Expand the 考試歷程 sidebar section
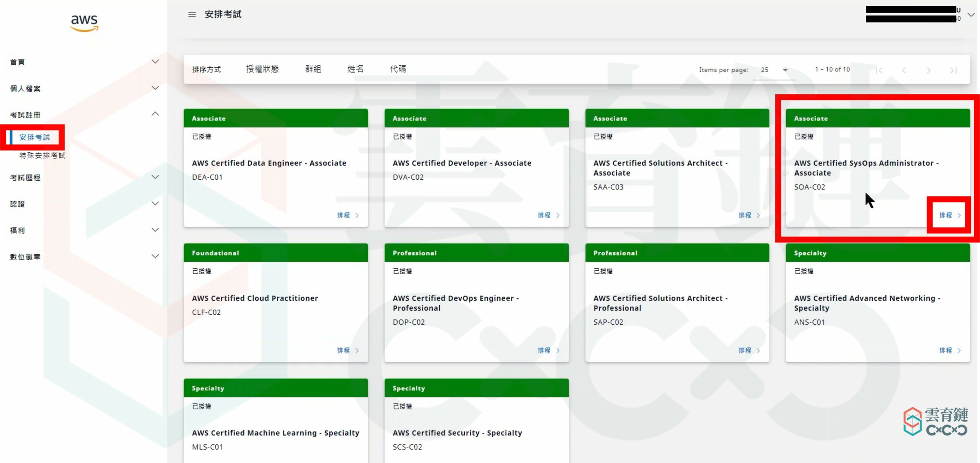Viewport: 980px width, 463px height. pos(155,177)
